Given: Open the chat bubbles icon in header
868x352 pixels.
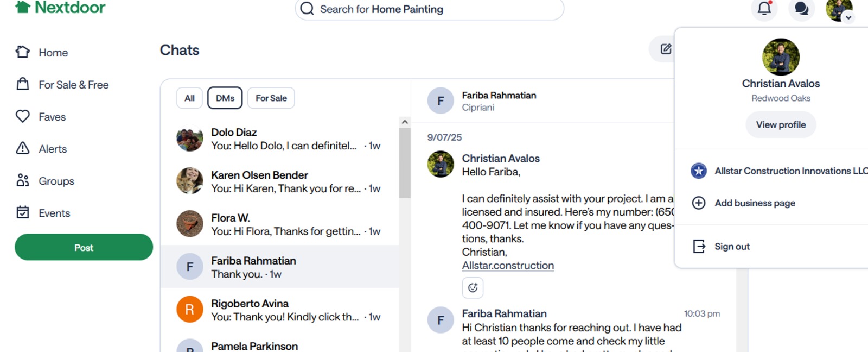Looking at the screenshot, I should 801,9.
